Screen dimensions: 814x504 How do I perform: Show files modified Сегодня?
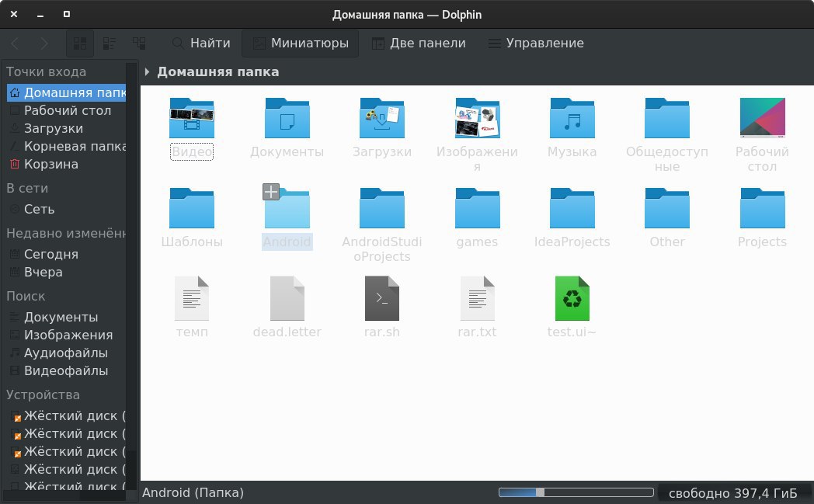[67, 255]
